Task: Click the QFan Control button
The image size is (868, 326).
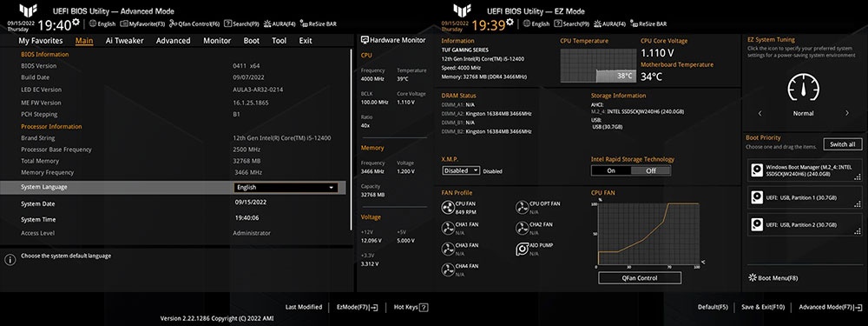Action: (x=640, y=278)
